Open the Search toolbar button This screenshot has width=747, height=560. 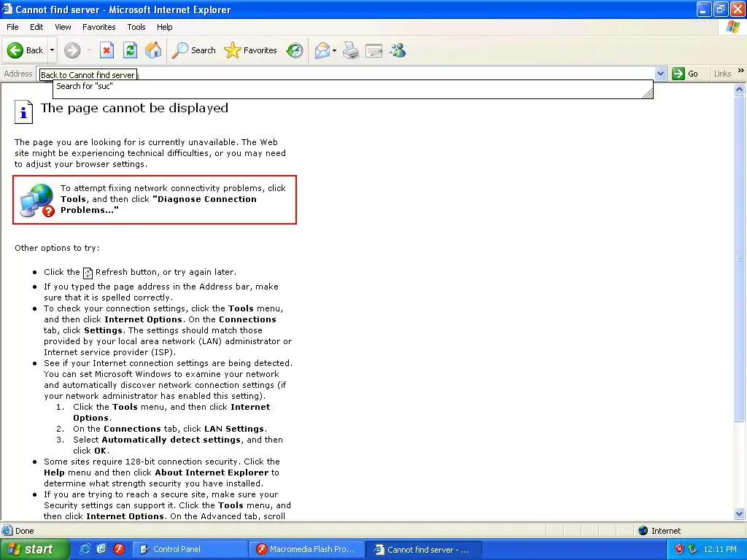(x=193, y=50)
